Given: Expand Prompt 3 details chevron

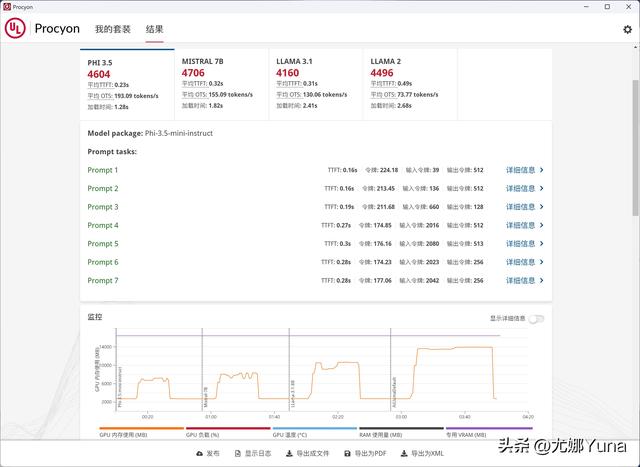Looking at the screenshot, I should click(542, 207).
